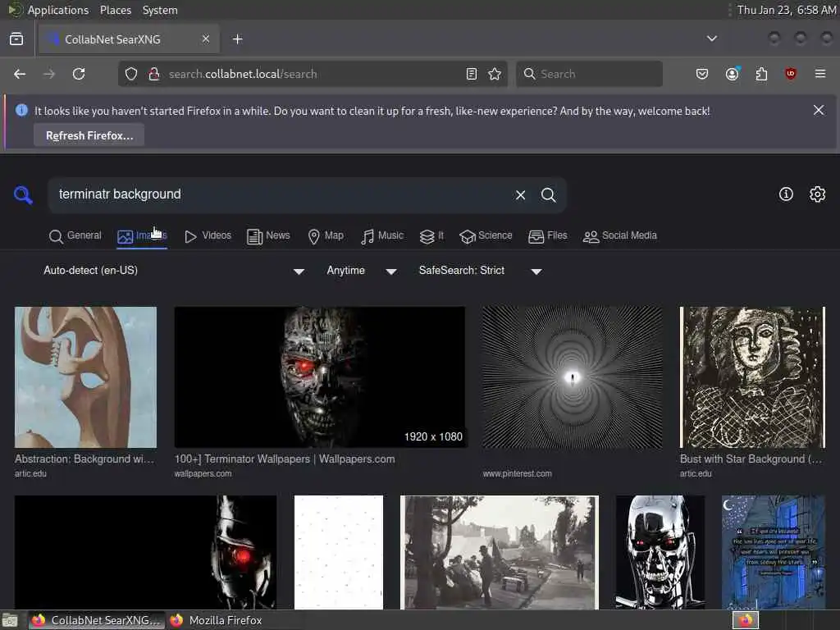This screenshot has height=630, width=840.
Task: Open the black-and-white park photograph thumbnail
Action: pos(500,552)
